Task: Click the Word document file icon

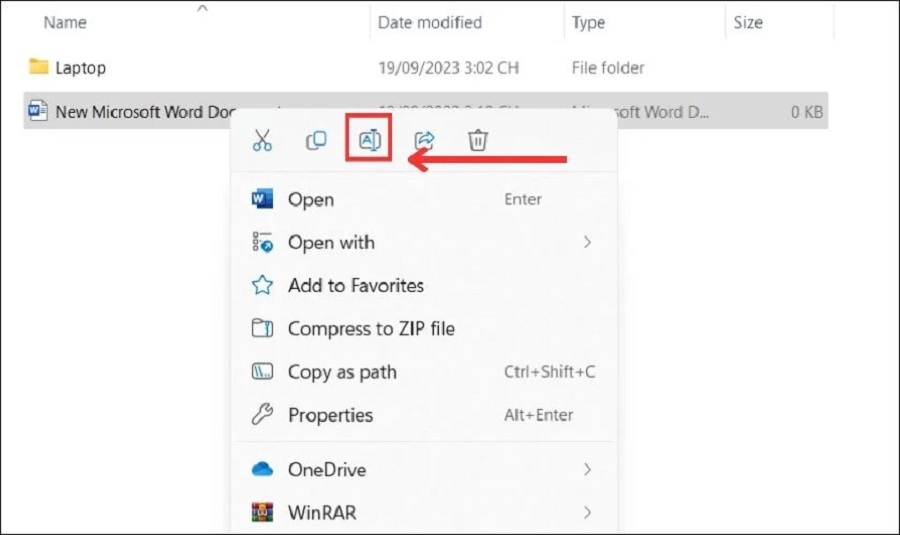Action: point(38,110)
